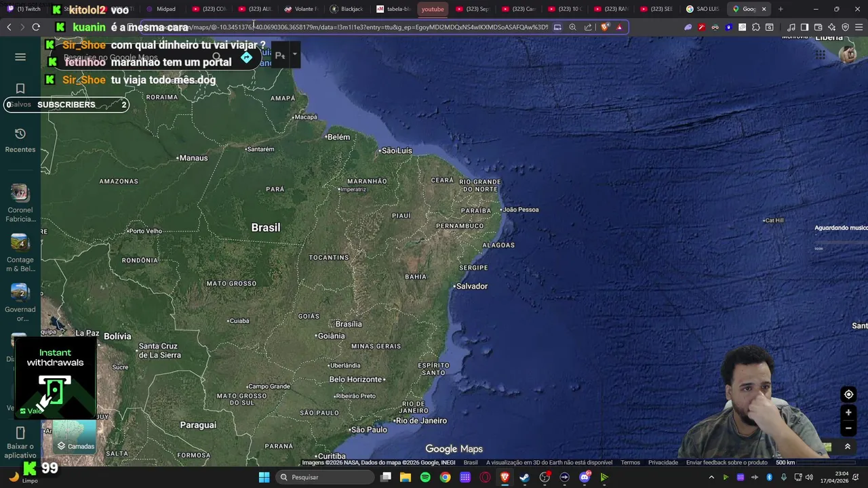Open the Governador recent item thumbnail

point(20,293)
